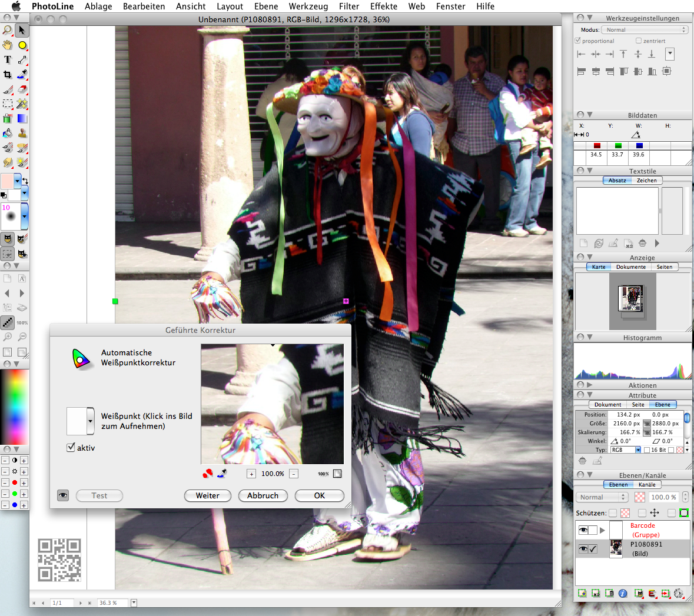This screenshot has width=694, height=616.
Task: Select the Crop tool
Action: [x=8, y=74]
